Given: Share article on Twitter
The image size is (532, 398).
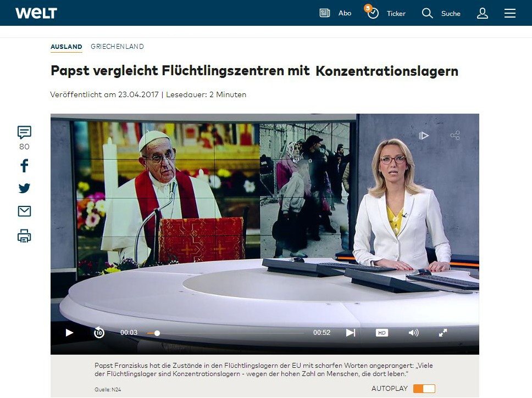Looking at the screenshot, I should pyautogui.click(x=24, y=188).
